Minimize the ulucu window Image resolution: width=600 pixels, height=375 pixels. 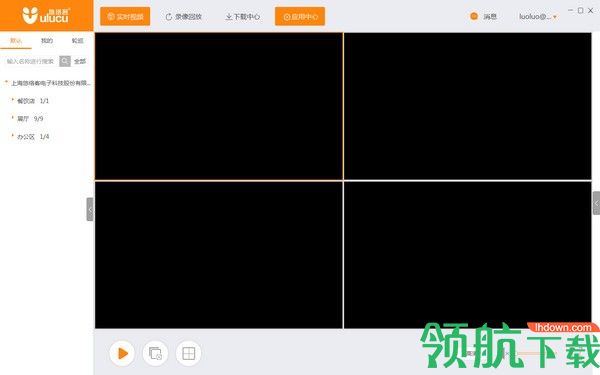click(571, 10)
